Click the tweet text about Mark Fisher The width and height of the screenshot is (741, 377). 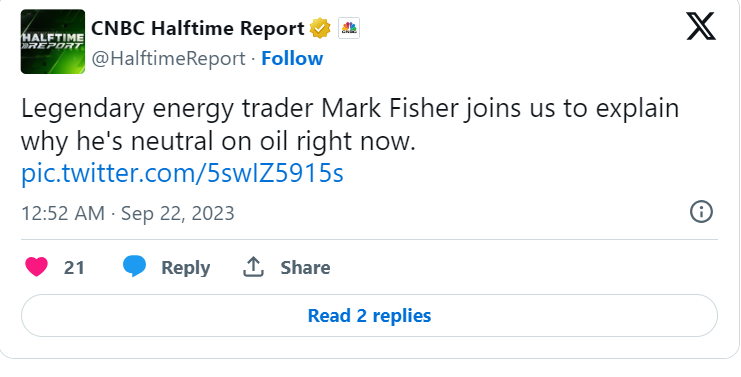pos(350,125)
